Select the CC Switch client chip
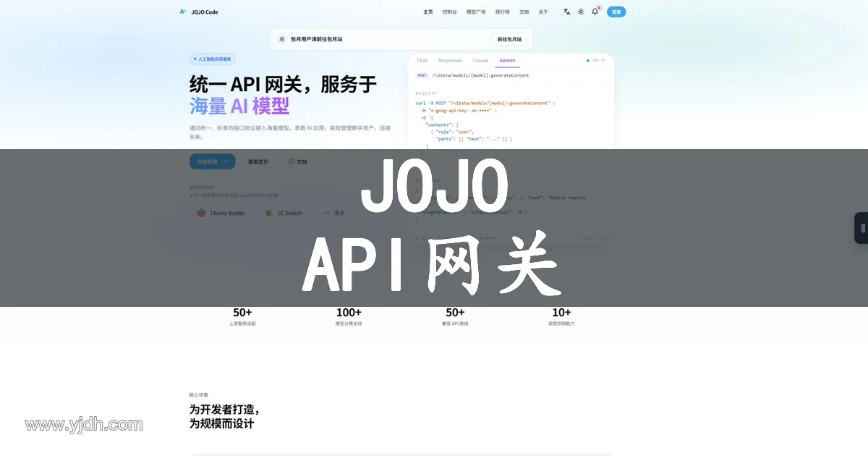868x456 pixels. click(284, 214)
